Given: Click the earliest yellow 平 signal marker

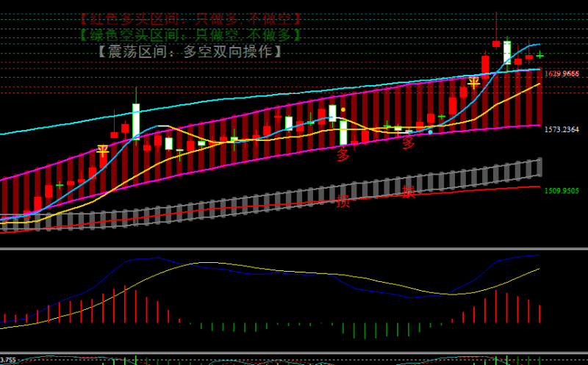Looking at the screenshot, I should point(103,151).
